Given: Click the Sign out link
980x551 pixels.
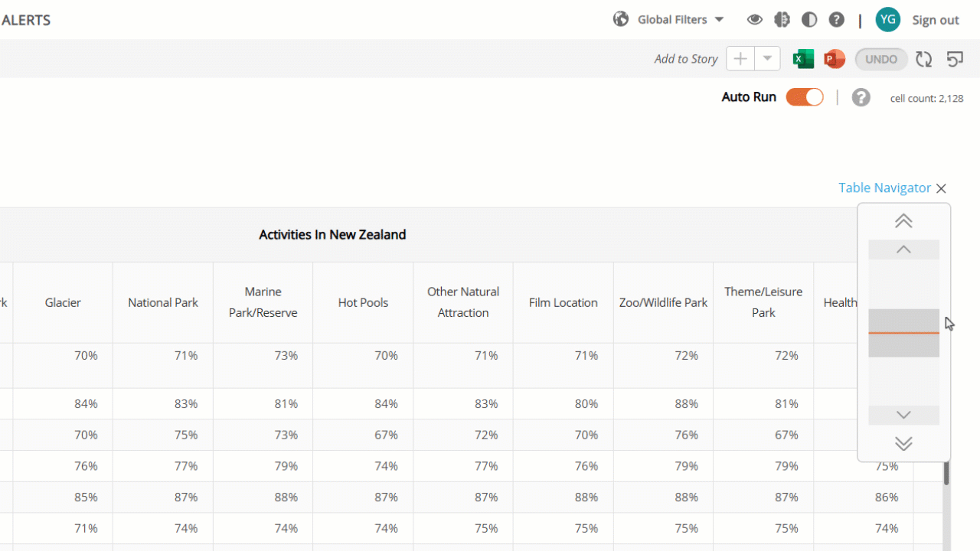Looking at the screenshot, I should 936,20.
